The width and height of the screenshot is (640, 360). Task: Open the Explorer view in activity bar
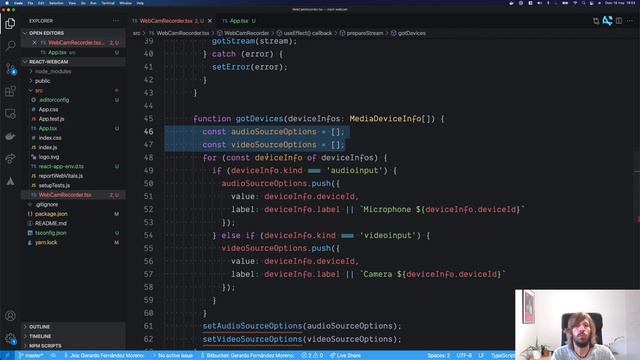click(x=10, y=24)
